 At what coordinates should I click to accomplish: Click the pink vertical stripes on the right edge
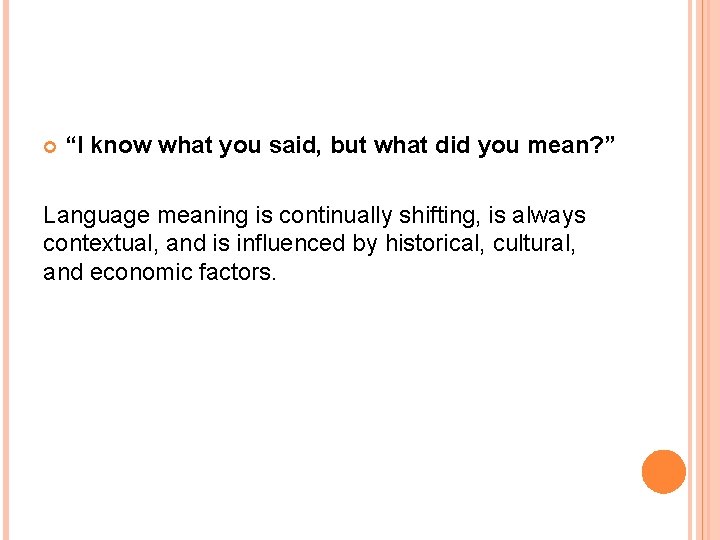704,270
